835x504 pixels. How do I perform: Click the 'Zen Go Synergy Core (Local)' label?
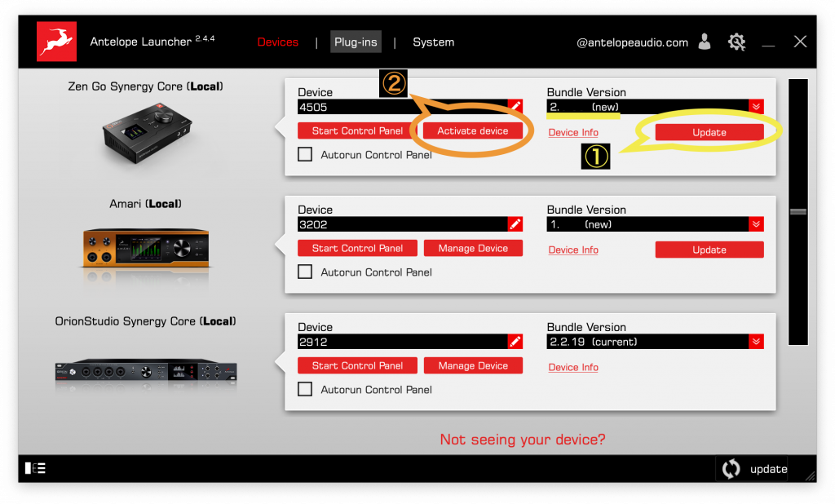click(x=145, y=86)
